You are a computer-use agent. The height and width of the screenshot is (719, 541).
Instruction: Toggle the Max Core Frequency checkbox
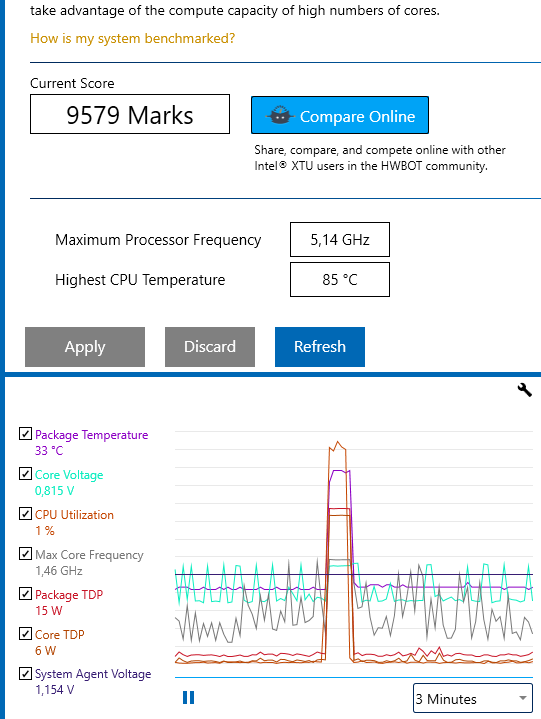point(25,553)
